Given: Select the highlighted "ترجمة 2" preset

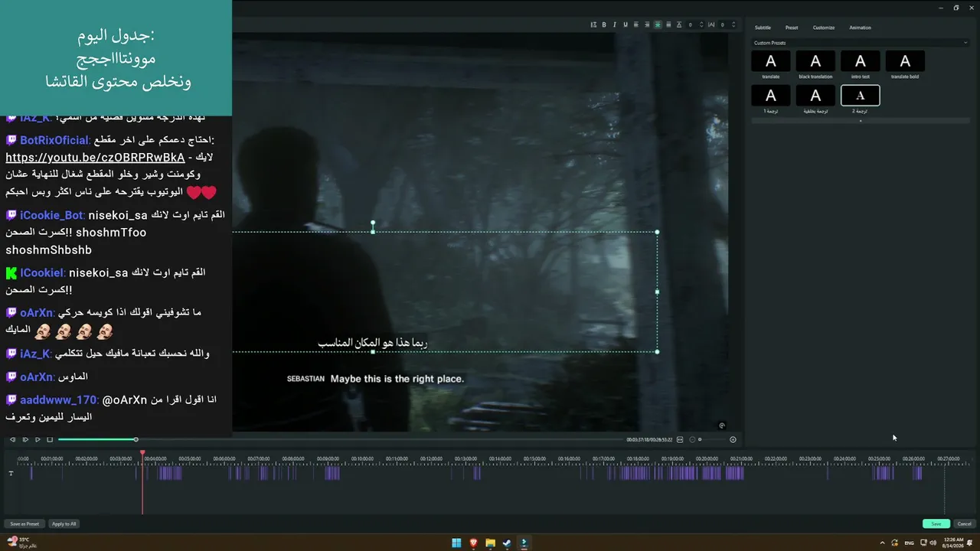Looking at the screenshot, I should pyautogui.click(x=861, y=96).
